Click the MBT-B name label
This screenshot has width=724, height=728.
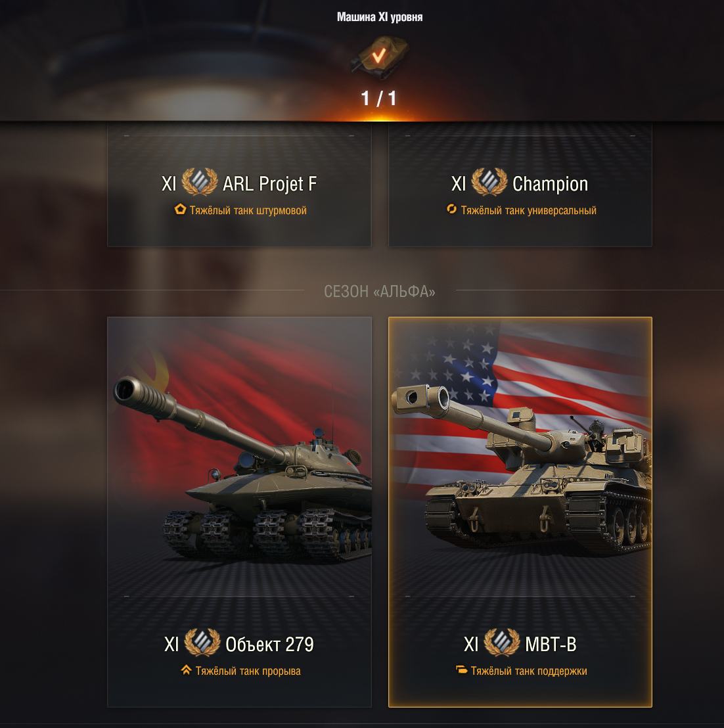click(551, 645)
